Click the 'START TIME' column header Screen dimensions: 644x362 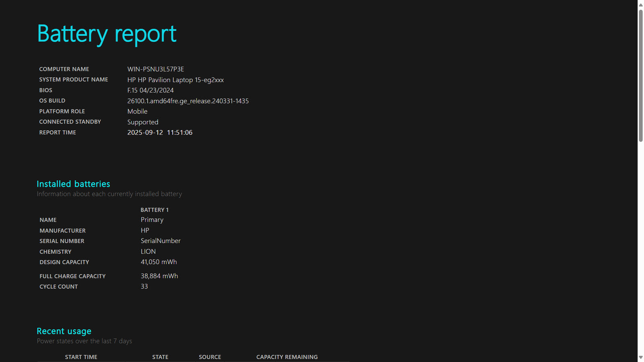click(81, 357)
